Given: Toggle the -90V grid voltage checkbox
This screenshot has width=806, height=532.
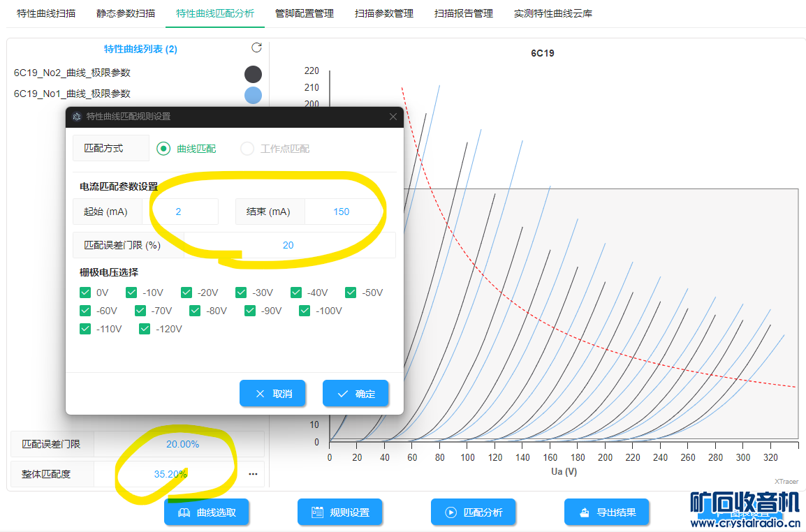Looking at the screenshot, I should 250,311.
